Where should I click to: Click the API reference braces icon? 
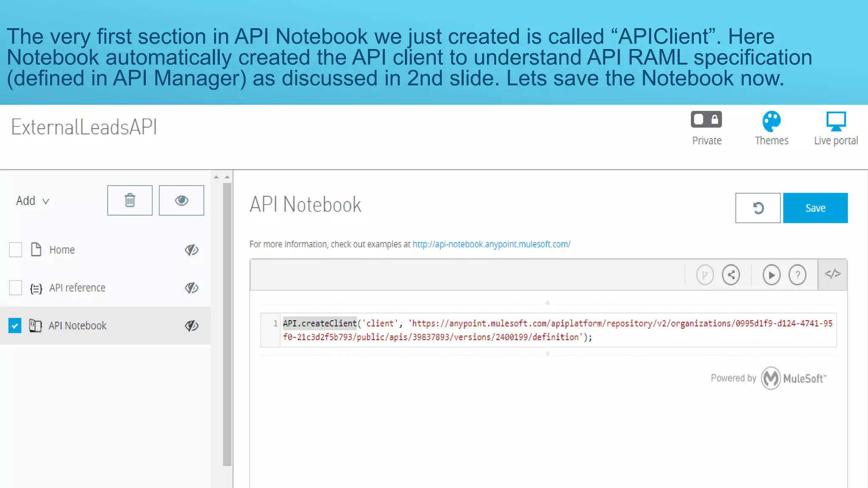click(36, 289)
